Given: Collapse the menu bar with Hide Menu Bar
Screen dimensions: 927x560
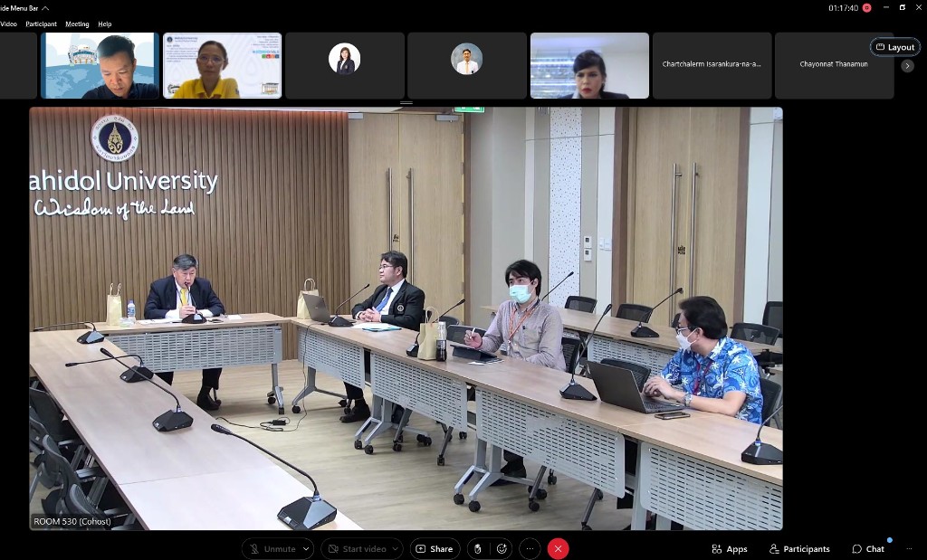Looking at the screenshot, I should pos(24,8).
